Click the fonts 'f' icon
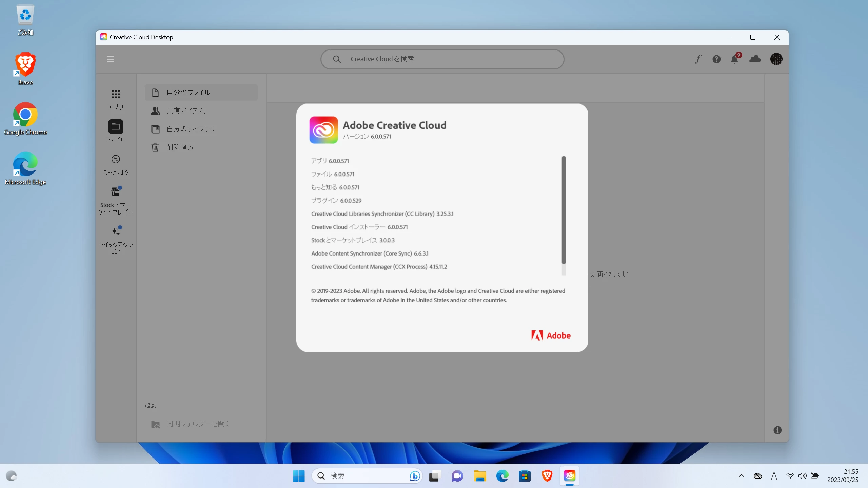868x488 pixels. click(x=698, y=59)
